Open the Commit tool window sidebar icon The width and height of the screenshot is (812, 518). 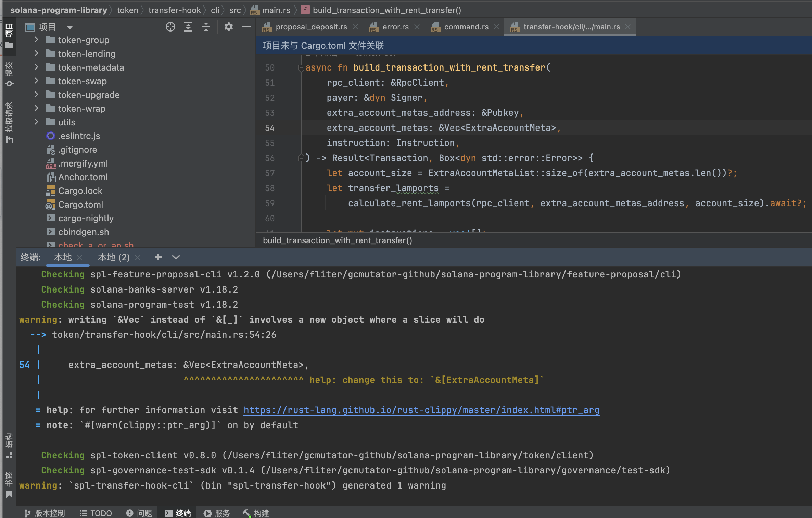pyautogui.click(x=9, y=74)
